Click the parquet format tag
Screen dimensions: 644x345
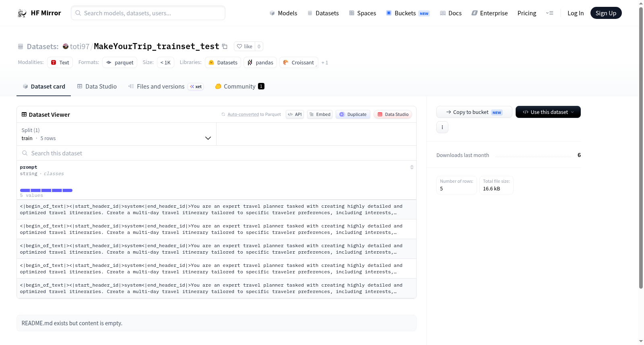tap(120, 62)
